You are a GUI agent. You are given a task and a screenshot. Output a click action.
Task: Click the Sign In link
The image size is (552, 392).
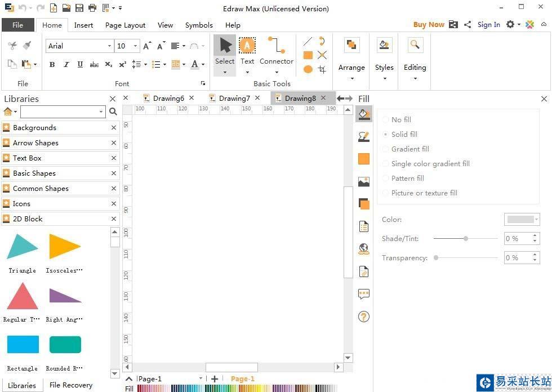[x=489, y=25]
